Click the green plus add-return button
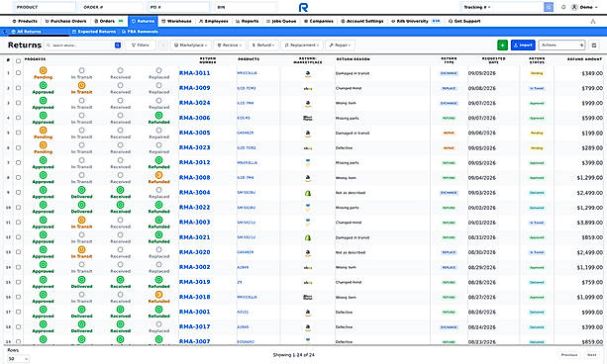607x364 pixels. click(x=502, y=45)
